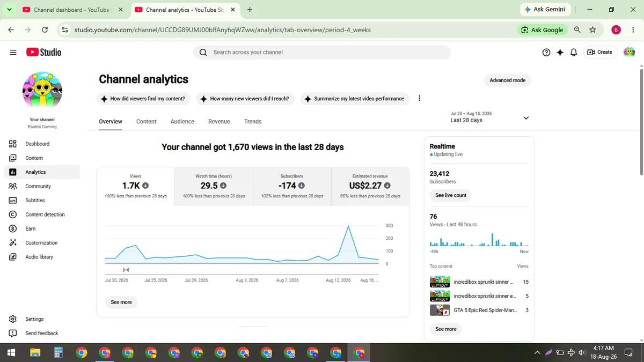The width and height of the screenshot is (644, 362).
Task: Open the three-dot more prompts menu
Action: [420, 99]
